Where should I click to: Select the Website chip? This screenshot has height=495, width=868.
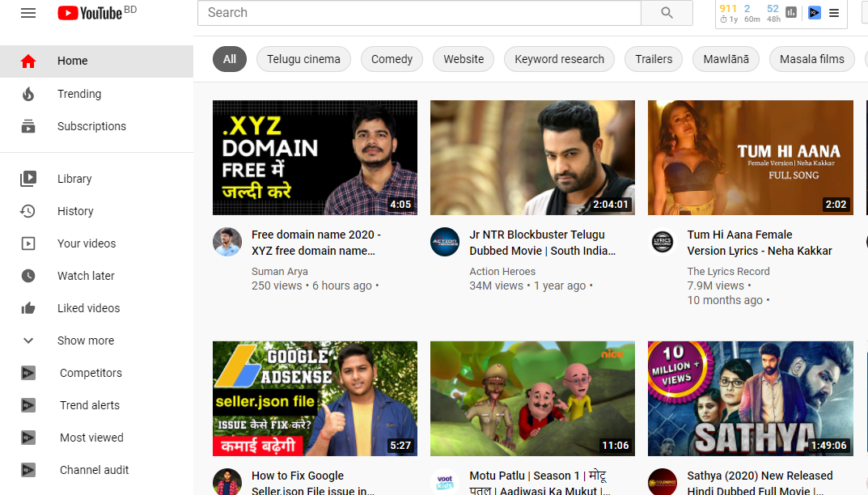(x=464, y=59)
